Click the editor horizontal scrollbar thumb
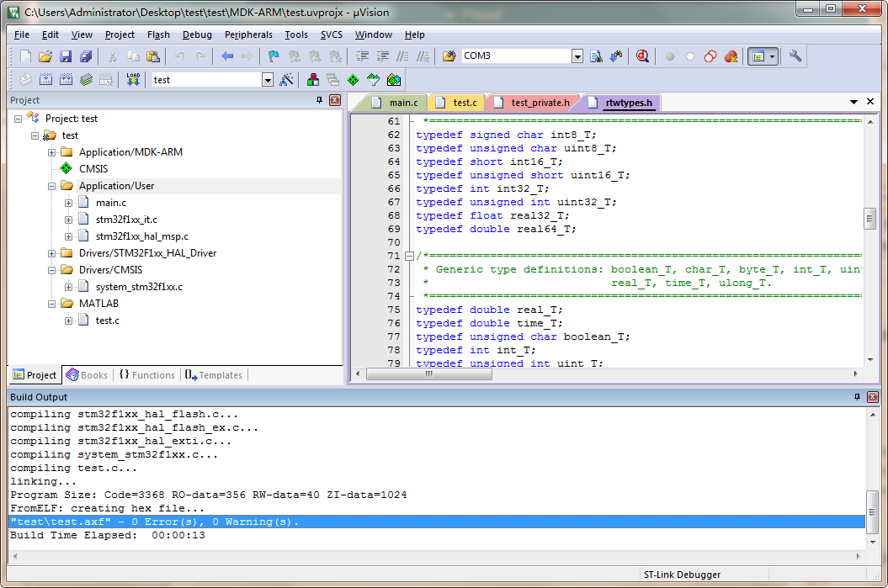The image size is (888, 588). 428,374
